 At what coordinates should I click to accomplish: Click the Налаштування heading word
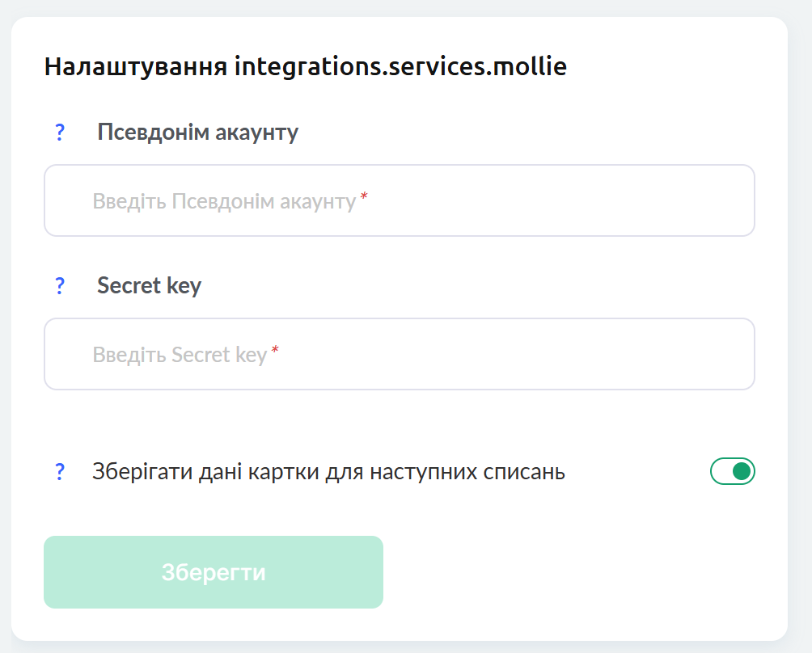pos(136,67)
